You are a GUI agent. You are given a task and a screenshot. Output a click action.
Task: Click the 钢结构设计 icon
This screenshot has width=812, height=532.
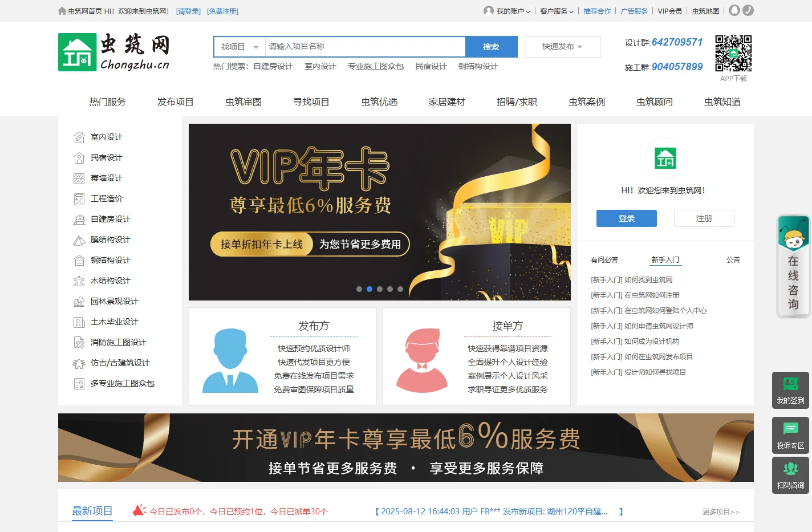79,261
